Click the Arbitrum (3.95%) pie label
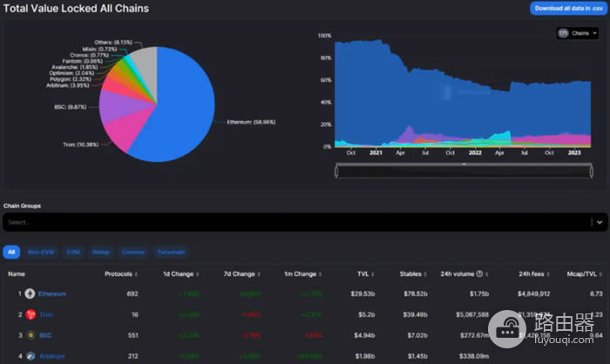The width and height of the screenshot is (610, 364). click(68, 85)
